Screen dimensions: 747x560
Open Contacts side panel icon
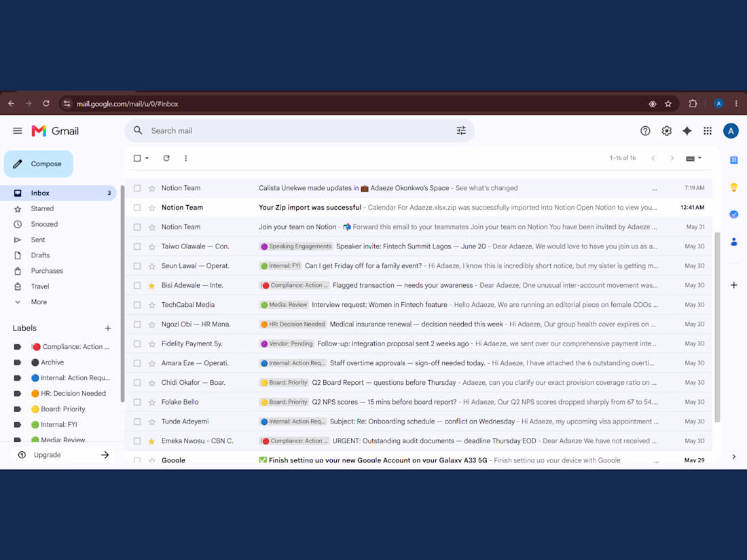[733, 242]
